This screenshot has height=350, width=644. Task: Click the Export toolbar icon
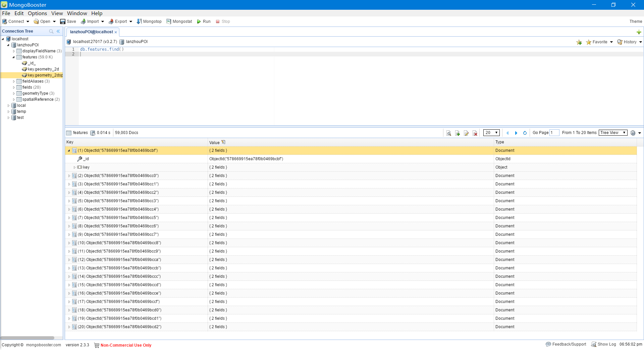tap(111, 21)
